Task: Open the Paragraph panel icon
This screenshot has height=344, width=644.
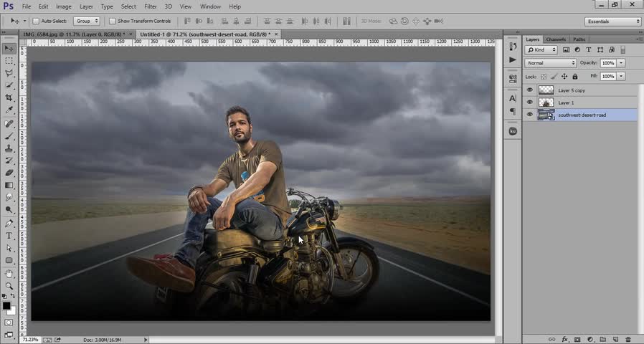Action: [x=513, y=111]
